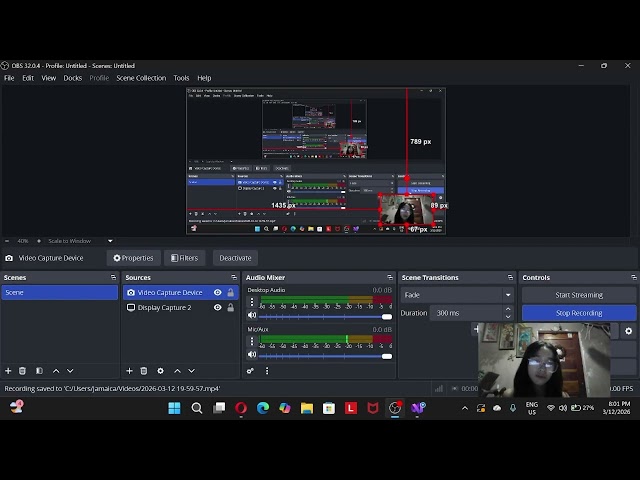Move source up
The height and width of the screenshot is (480, 640).
(177, 371)
